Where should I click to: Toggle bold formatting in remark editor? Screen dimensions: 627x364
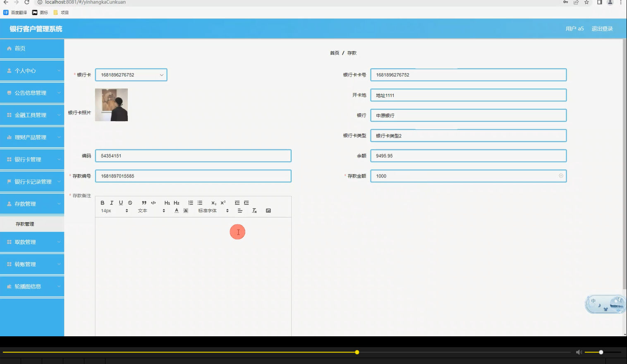103,203
